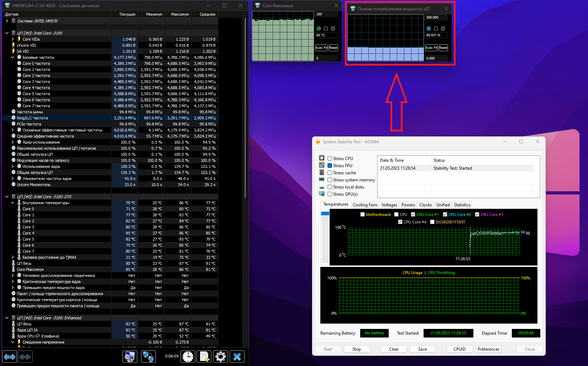Click the blue X close sensors icon
Image resolution: width=588 pixels, height=366 pixels.
point(237,356)
